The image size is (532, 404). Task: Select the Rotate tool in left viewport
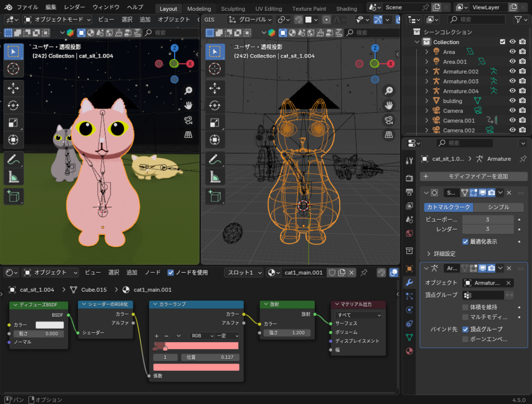click(x=14, y=105)
